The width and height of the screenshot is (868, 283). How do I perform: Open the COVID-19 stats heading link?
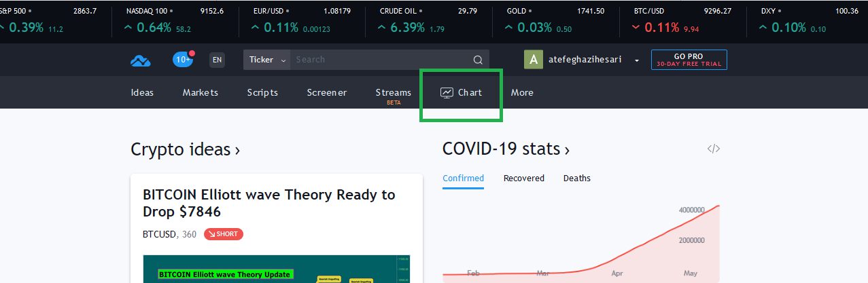pyautogui.click(x=506, y=149)
